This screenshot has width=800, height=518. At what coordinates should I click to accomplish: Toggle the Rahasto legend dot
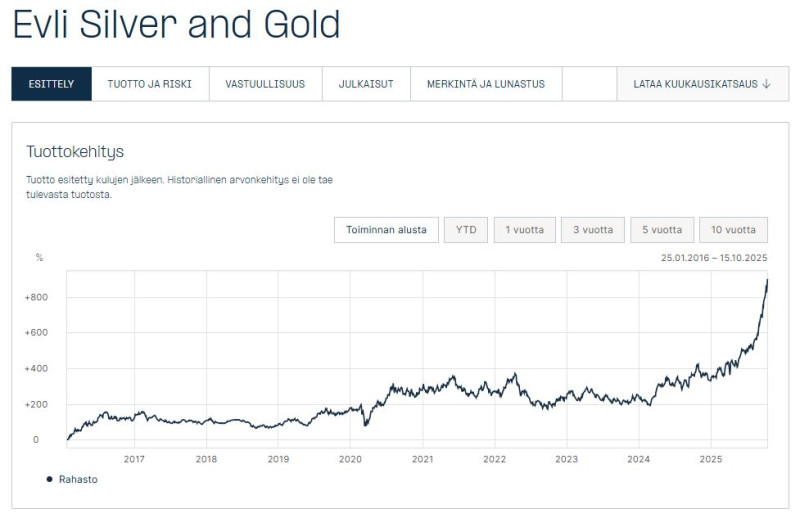point(49,479)
